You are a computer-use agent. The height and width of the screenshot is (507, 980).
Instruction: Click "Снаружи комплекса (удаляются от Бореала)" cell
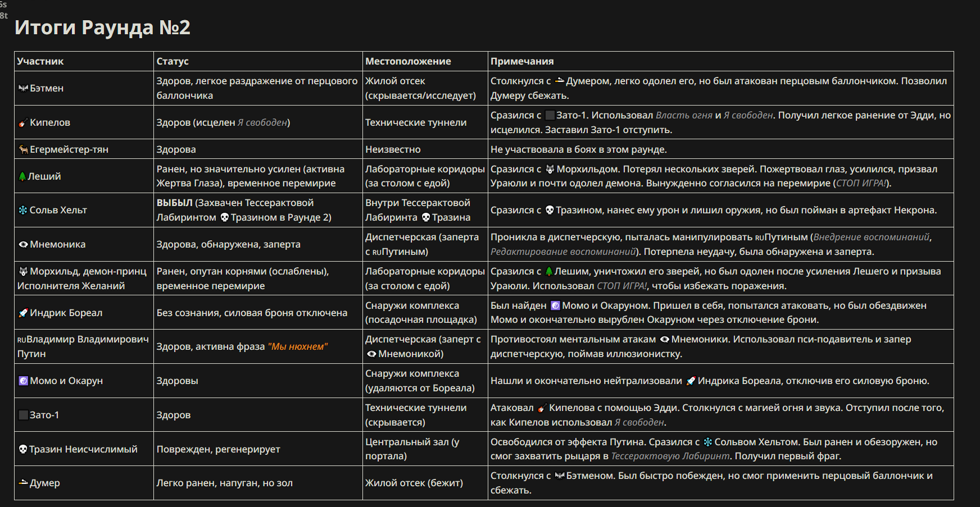420,381
